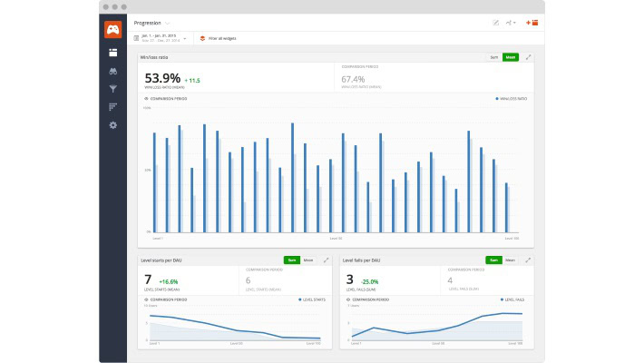Open the date range picker dropdown
The height and width of the screenshot is (363, 644).
coord(185,39)
